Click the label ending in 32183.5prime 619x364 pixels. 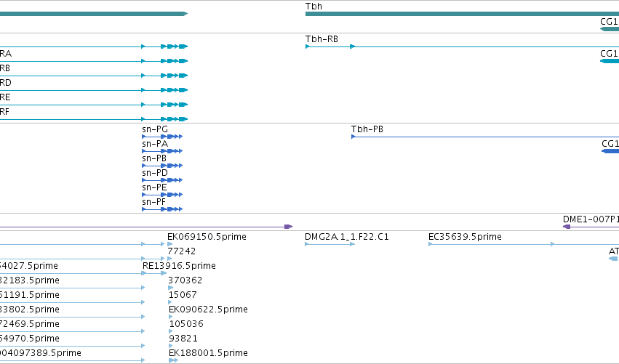(x=30, y=280)
